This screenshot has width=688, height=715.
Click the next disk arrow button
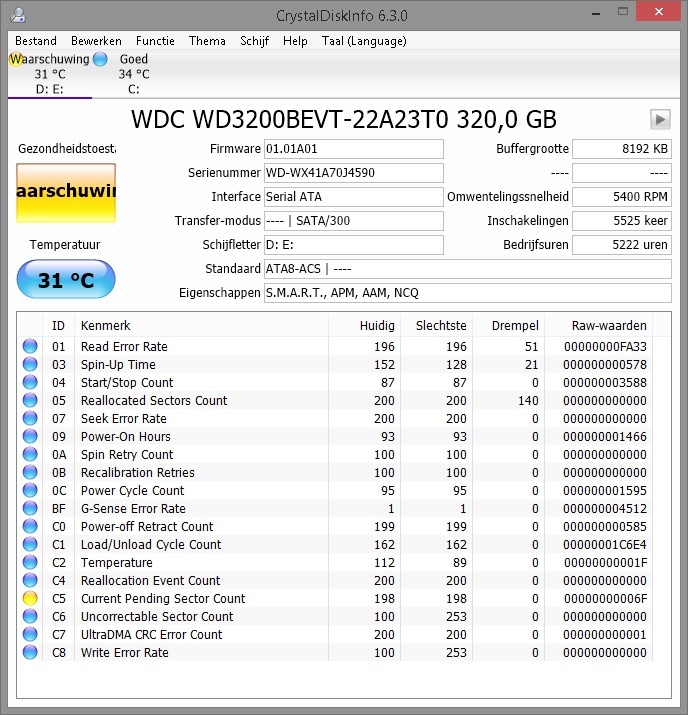(x=660, y=120)
